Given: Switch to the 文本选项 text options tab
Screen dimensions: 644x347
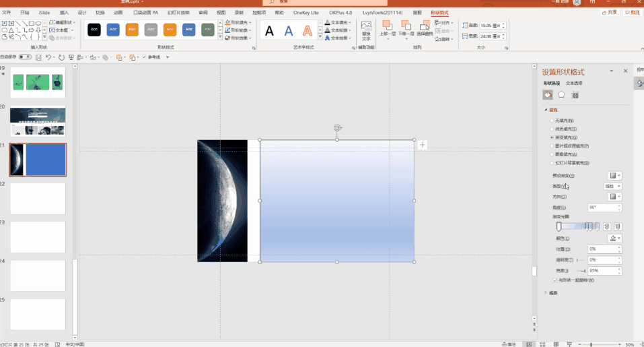Looking at the screenshot, I should (574, 83).
